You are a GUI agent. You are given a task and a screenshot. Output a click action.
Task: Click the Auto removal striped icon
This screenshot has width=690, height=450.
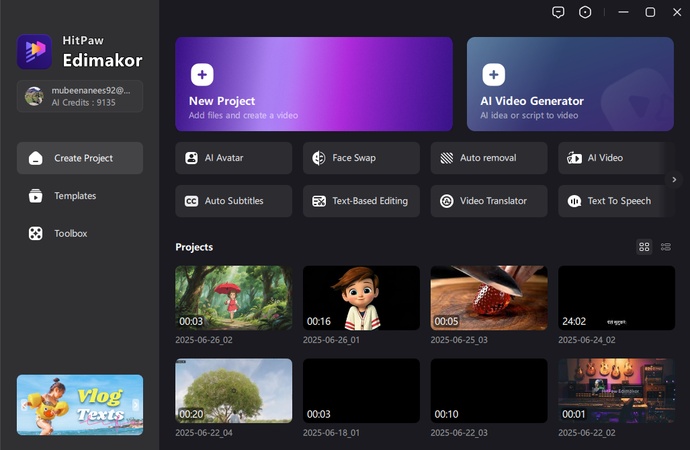point(447,157)
